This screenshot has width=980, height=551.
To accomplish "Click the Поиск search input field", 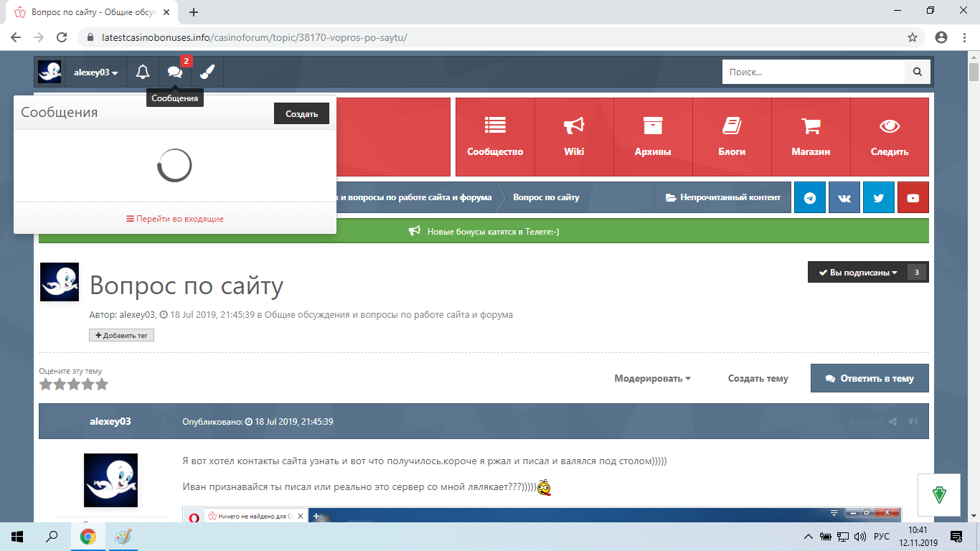I will click(x=813, y=72).
